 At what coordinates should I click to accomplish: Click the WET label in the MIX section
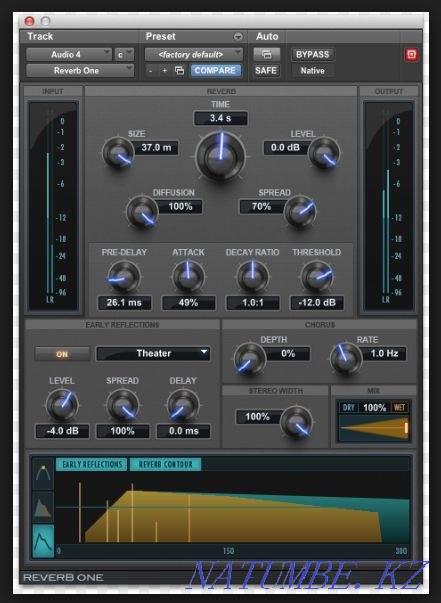point(399,408)
